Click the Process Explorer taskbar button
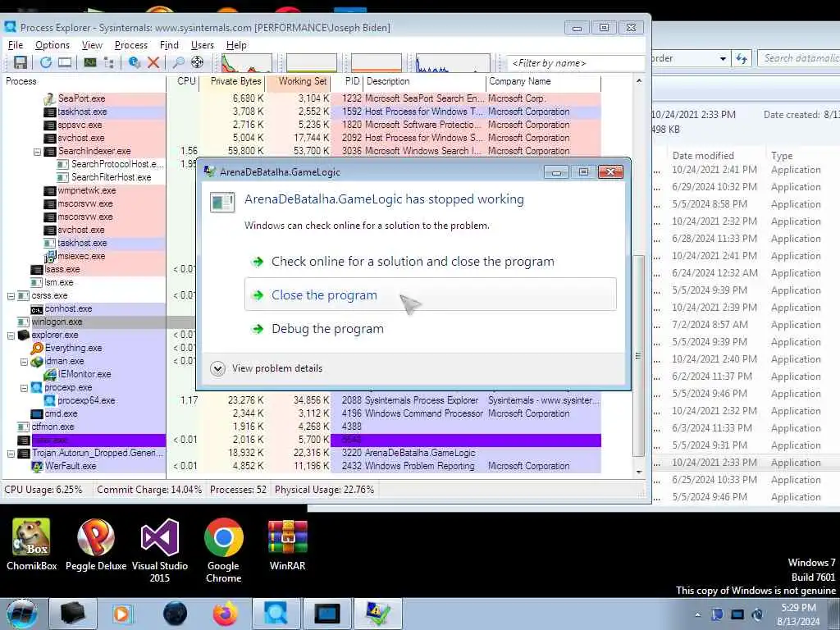The height and width of the screenshot is (630, 840). point(276,614)
